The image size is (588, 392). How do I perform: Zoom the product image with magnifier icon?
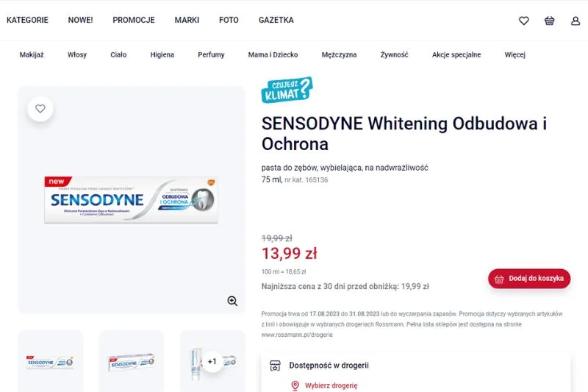(x=232, y=301)
